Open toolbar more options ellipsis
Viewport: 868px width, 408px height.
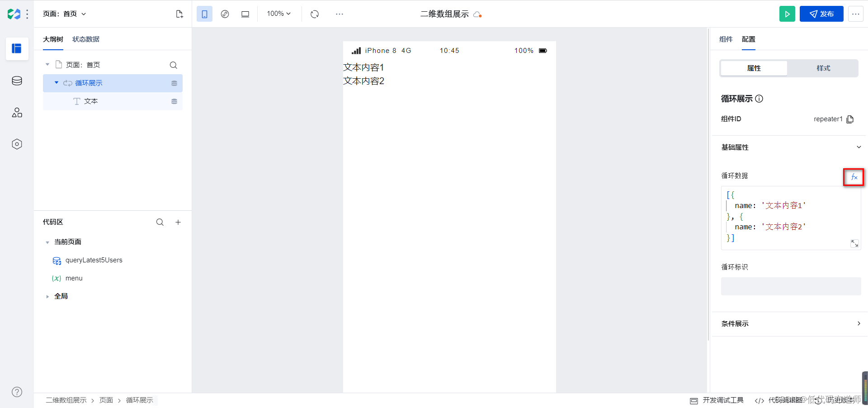click(340, 14)
